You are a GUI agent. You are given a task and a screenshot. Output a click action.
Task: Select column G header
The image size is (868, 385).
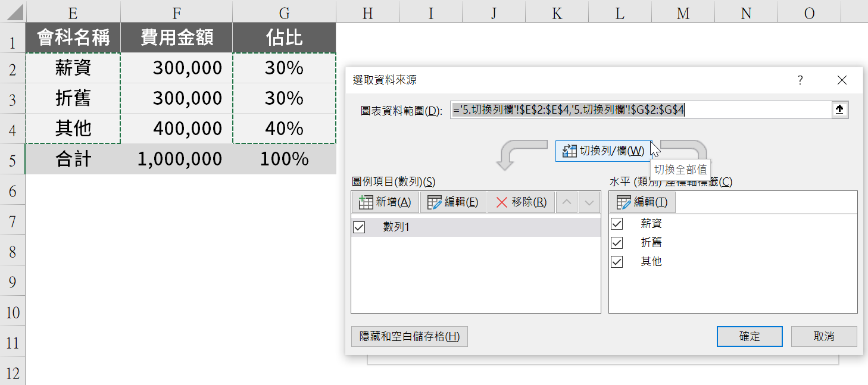tap(285, 12)
